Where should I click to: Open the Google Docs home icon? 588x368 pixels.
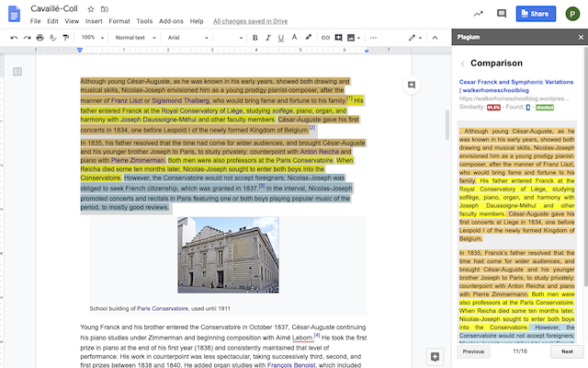point(15,15)
